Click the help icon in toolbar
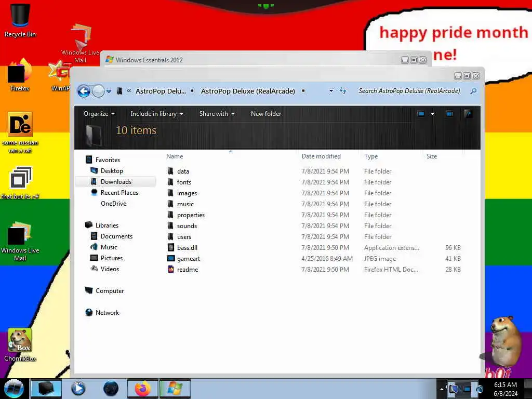 468,114
